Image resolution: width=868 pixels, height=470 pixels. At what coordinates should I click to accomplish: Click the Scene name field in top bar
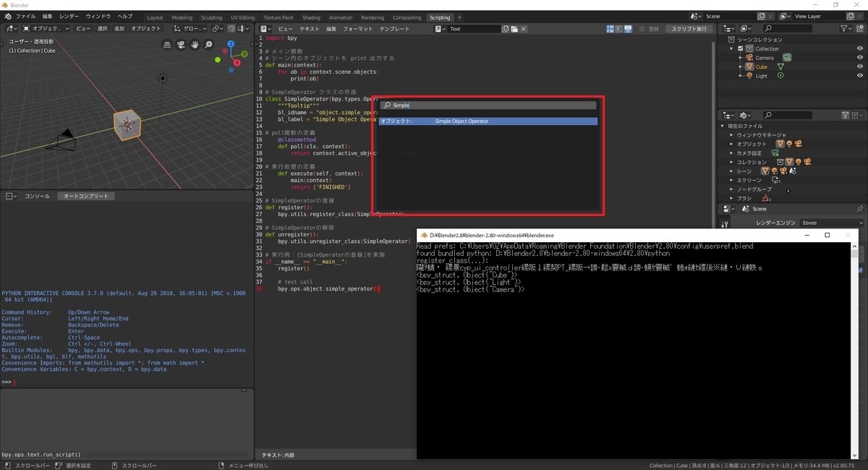[728, 16]
